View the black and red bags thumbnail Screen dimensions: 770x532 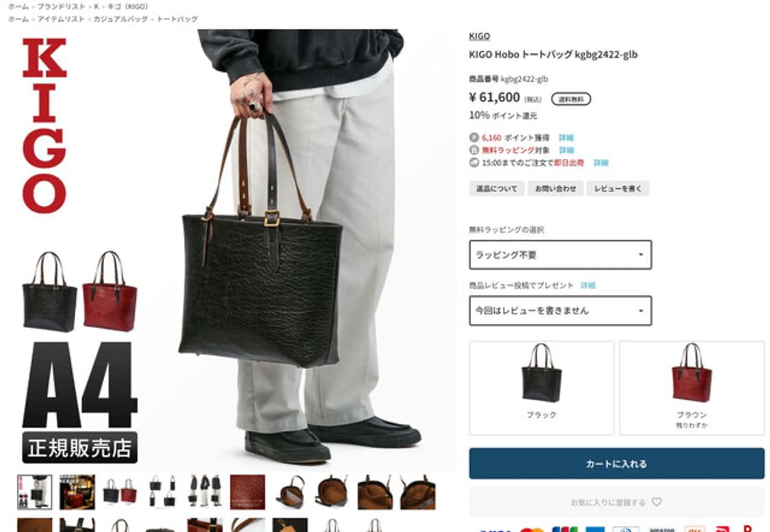120,492
